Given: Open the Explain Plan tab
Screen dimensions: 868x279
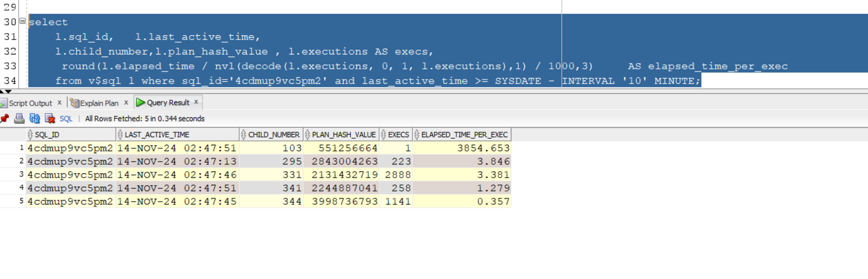Looking at the screenshot, I should point(99,103).
